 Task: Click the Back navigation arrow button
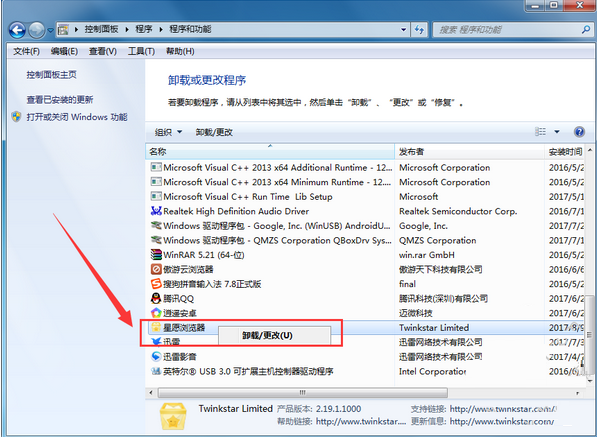coord(17,30)
